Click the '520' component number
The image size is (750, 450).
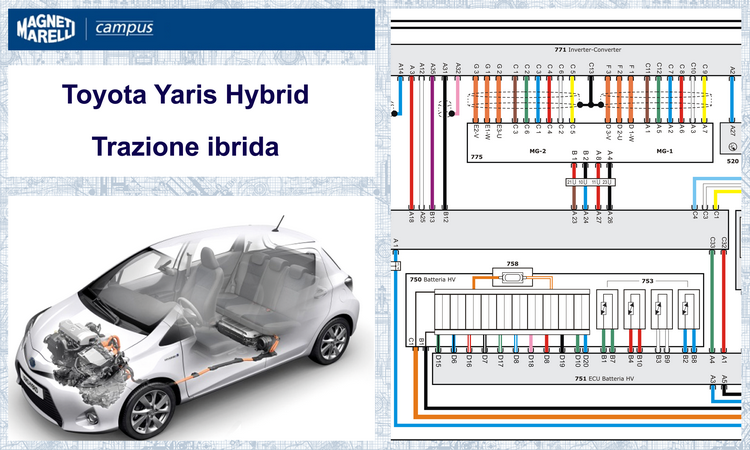733,161
